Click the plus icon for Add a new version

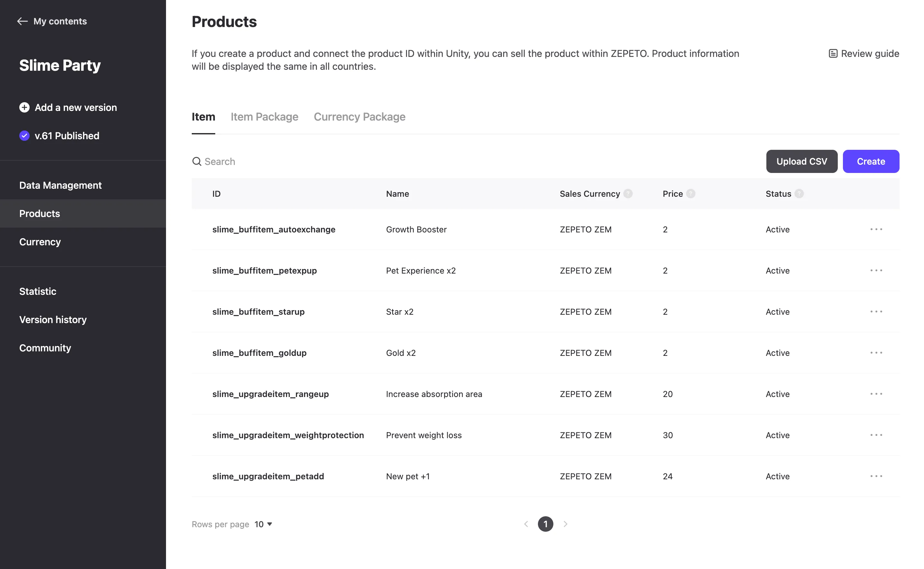[24, 108]
